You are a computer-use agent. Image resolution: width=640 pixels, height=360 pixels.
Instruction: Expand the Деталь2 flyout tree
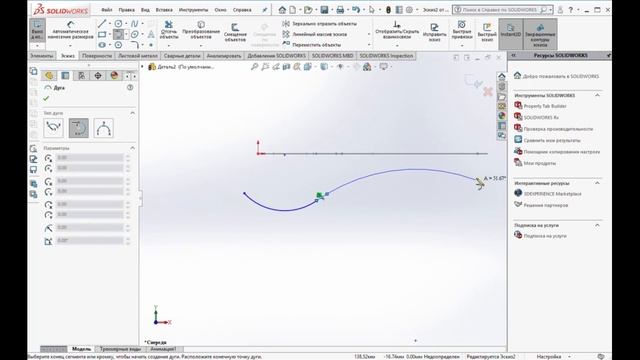pos(142,67)
